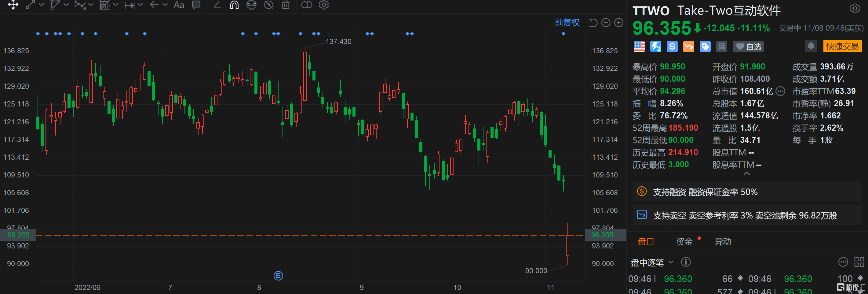Add TTWO to 自选 watchlist
This screenshot has height=294, width=868.
click(x=748, y=47)
